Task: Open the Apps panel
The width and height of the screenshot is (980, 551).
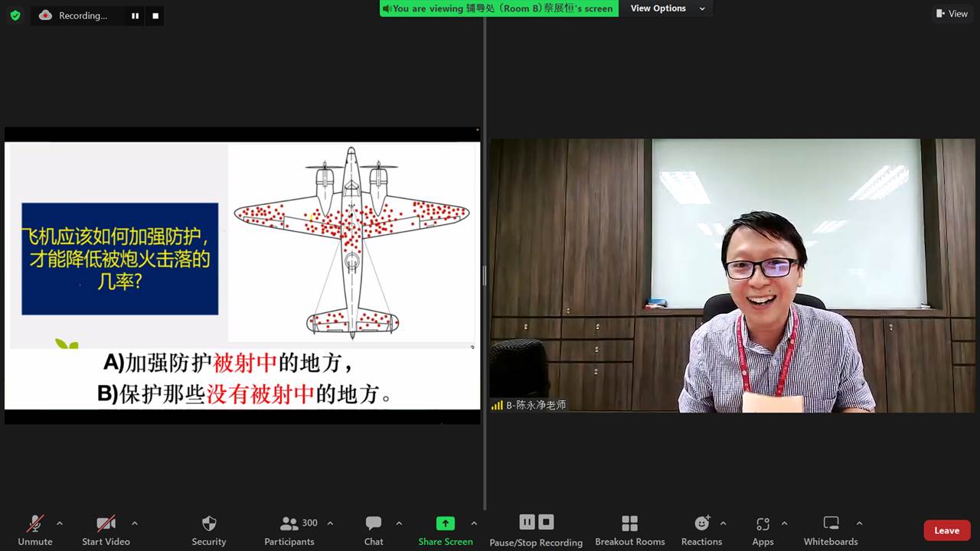Action: [x=763, y=530]
